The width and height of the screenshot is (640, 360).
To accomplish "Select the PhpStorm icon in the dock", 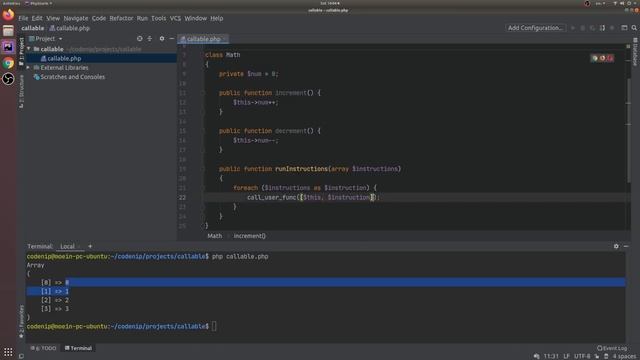I will click(8, 47).
